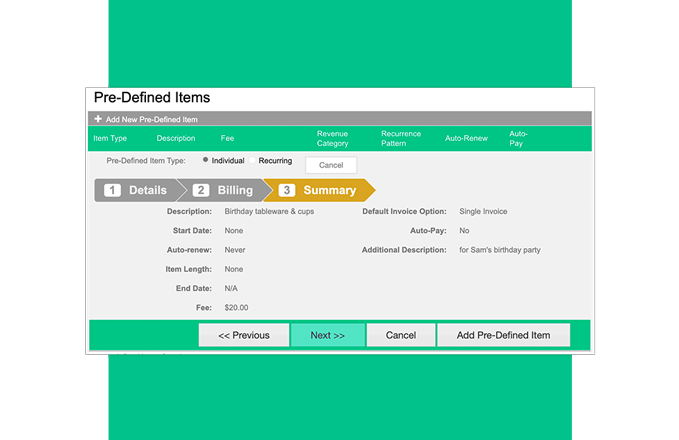The image size is (679, 440).
Task: Select the Recurring item type option
Action: coord(275,160)
